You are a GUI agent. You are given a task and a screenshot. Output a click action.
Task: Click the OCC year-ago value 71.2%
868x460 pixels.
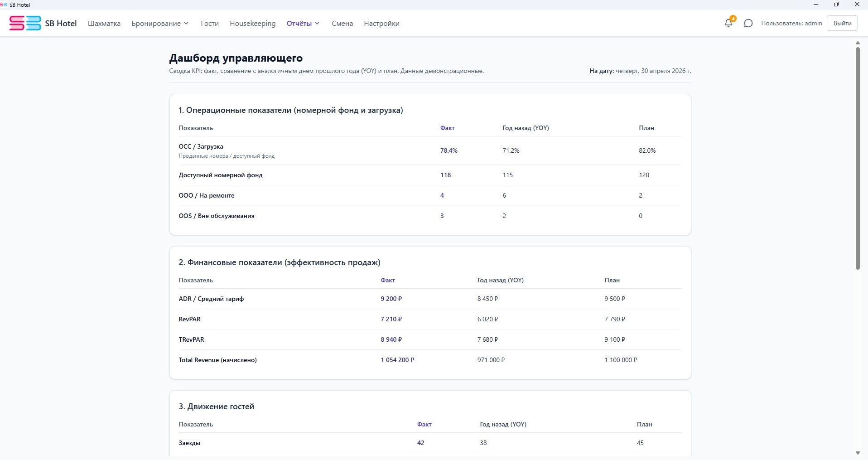(x=511, y=150)
